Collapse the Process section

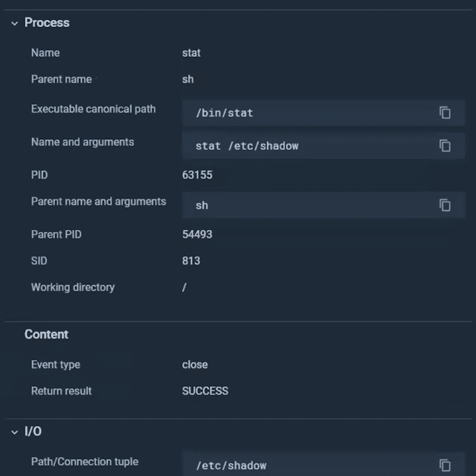14,23
